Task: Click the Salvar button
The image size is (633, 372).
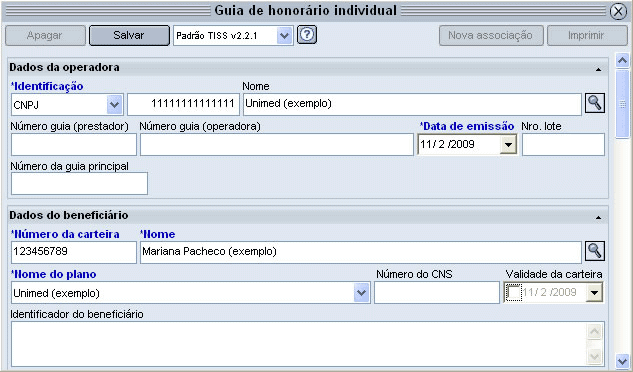Action: coord(129,36)
